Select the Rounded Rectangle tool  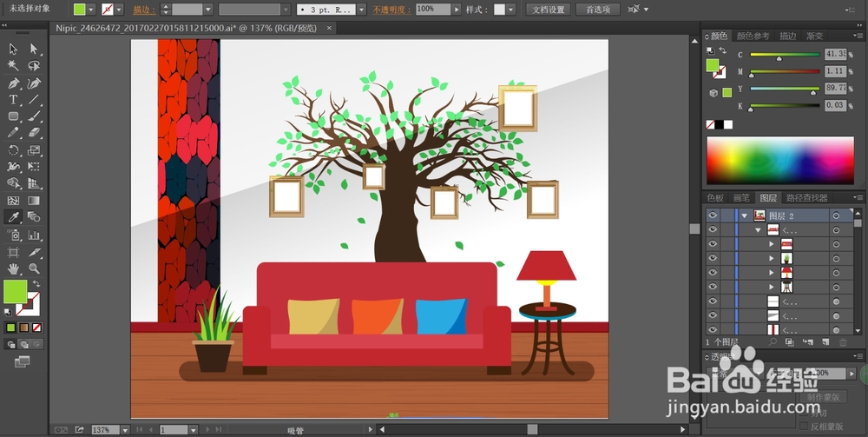tap(13, 116)
